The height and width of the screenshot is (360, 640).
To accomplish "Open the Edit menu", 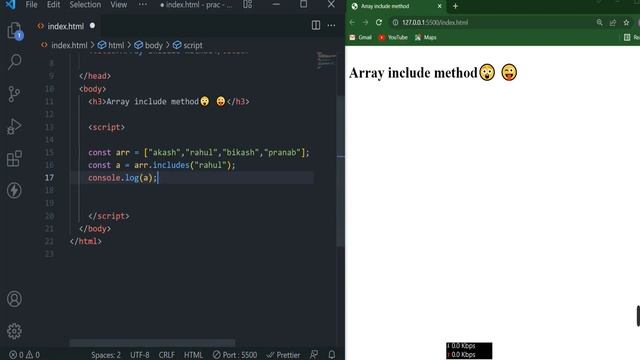I will (x=53, y=4).
